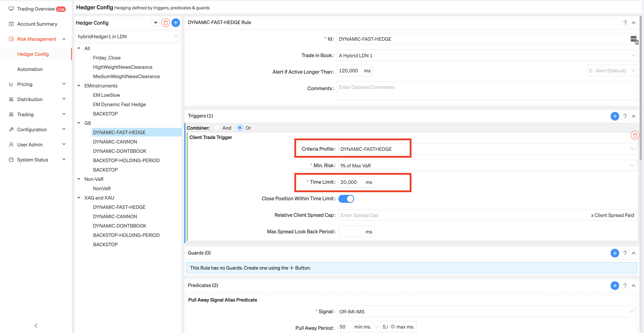The image size is (644, 333).
Task: Add a new guard with plus button
Action: tap(615, 253)
